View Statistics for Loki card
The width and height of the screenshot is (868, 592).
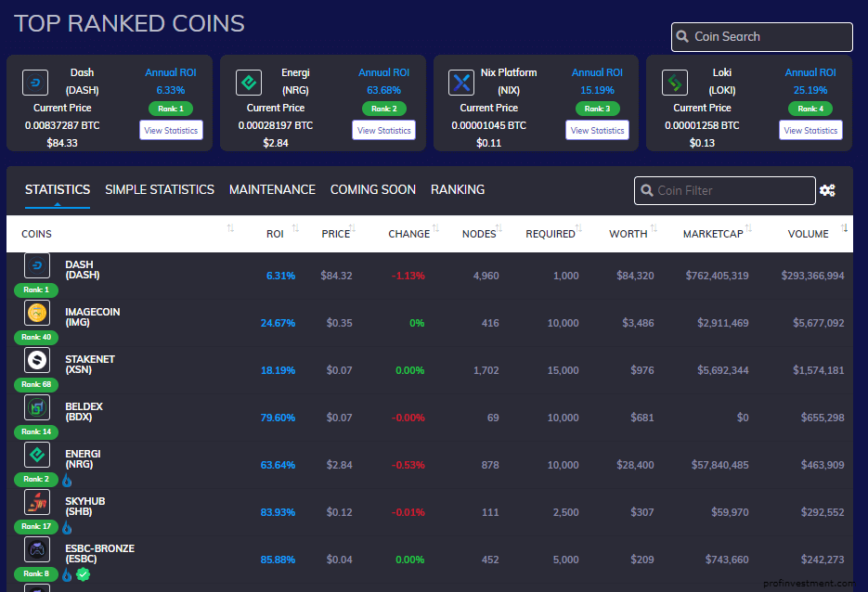(810, 131)
